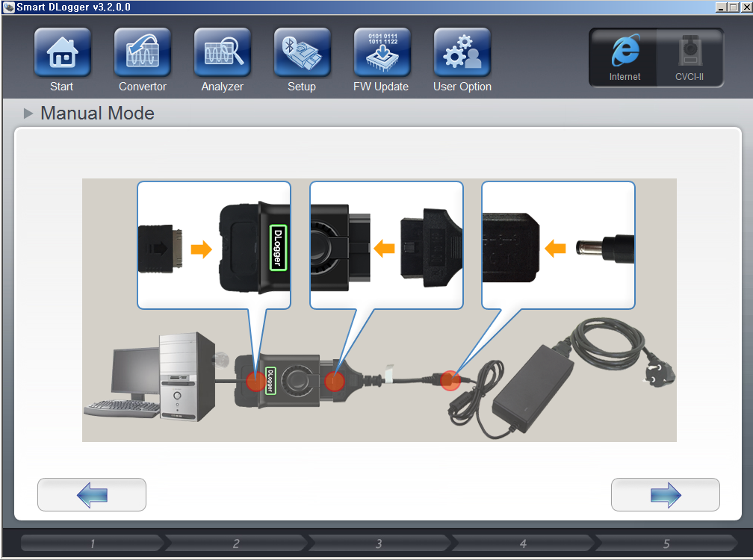Click the DLogger connector callout image
Image resolution: width=753 pixels, height=560 pixels.
[214, 245]
